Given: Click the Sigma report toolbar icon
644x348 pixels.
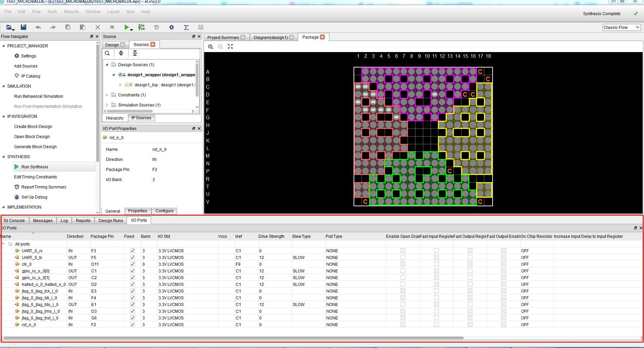Looking at the screenshot, I should 186,27.
